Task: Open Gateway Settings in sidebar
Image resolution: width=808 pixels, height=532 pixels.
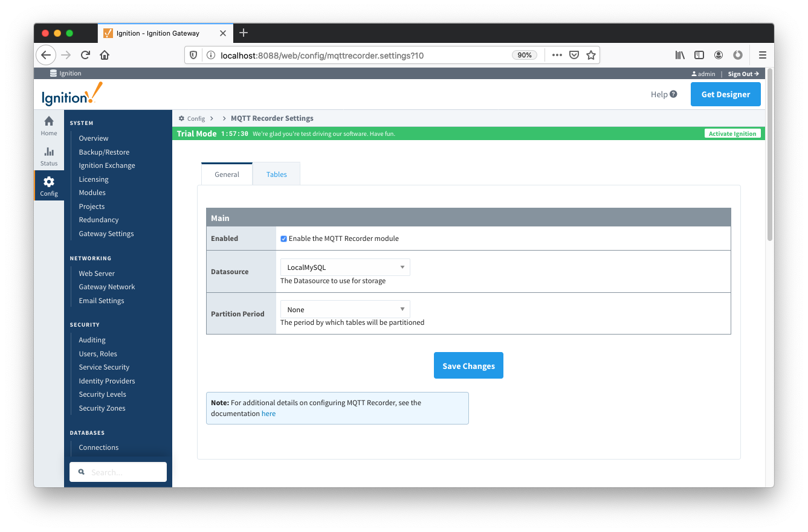Action: coord(106,234)
